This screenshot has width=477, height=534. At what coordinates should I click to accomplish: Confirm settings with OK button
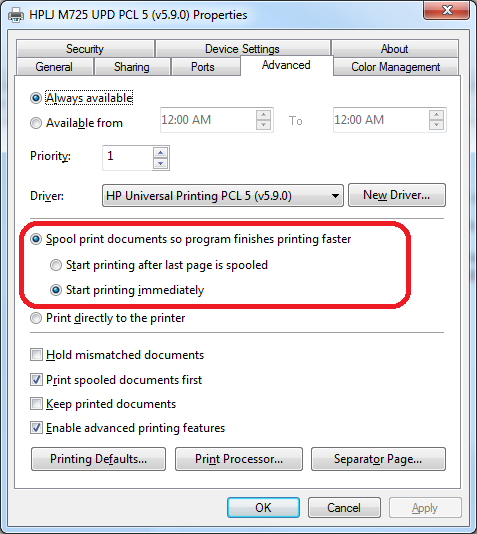click(x=264, y=507)
